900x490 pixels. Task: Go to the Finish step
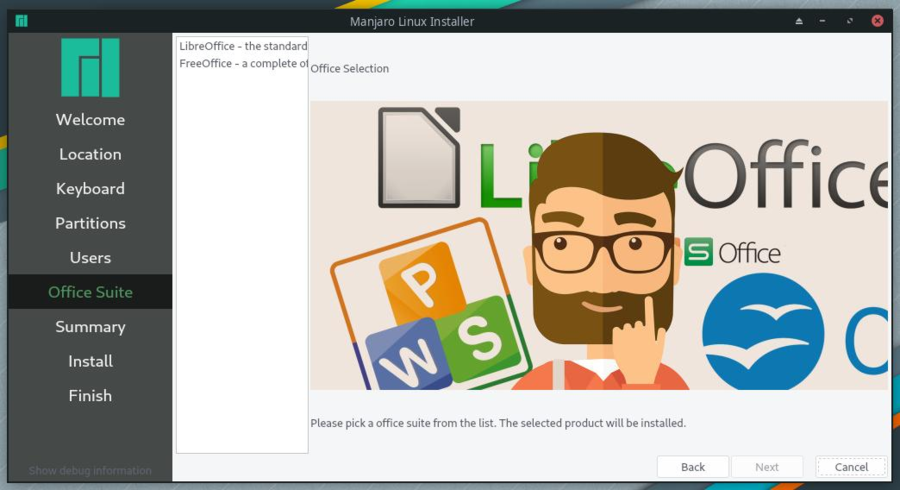pos(90,395)
